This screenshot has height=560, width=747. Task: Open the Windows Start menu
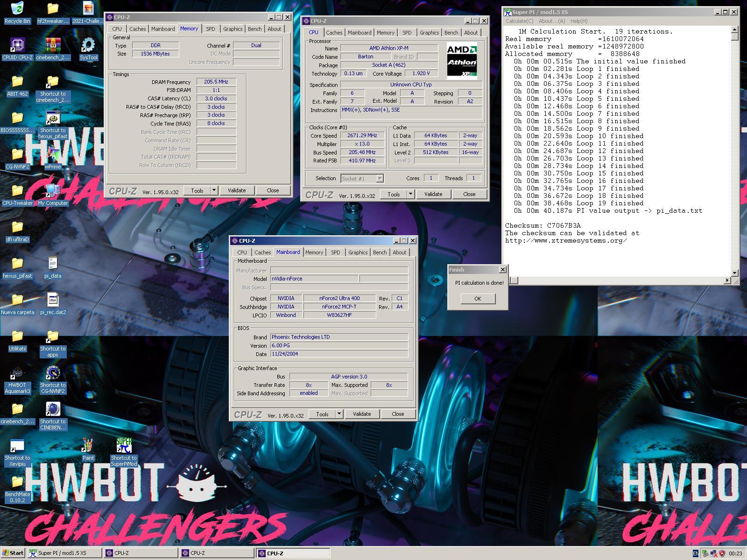[x=13, y=553]
